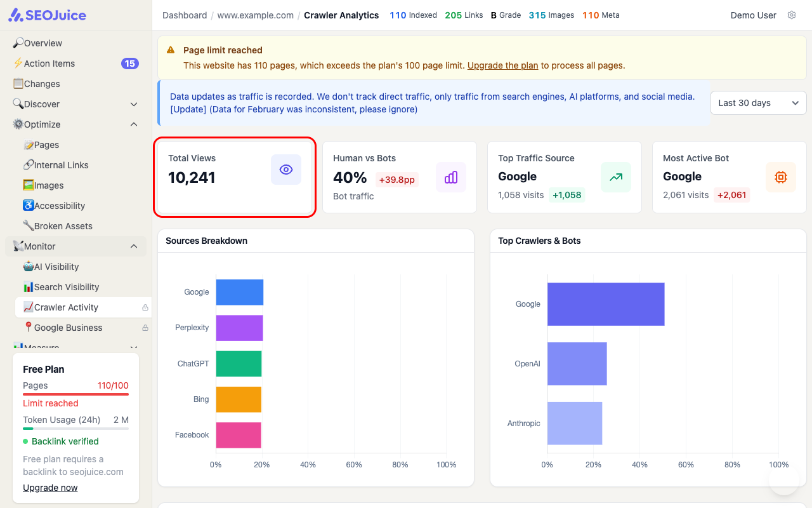
Task: Click www.example.com breadcrumb
Action: coord(256,15)
